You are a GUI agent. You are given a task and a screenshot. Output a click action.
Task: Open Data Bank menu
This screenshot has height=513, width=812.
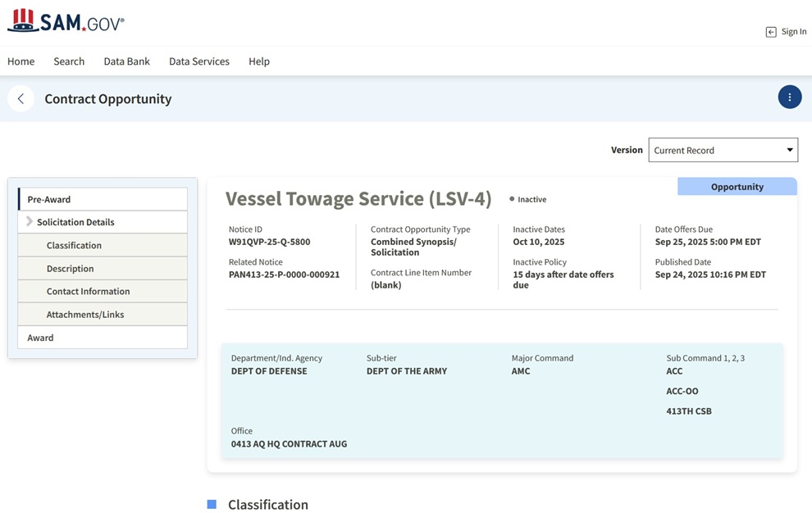(x=126, y=61)
